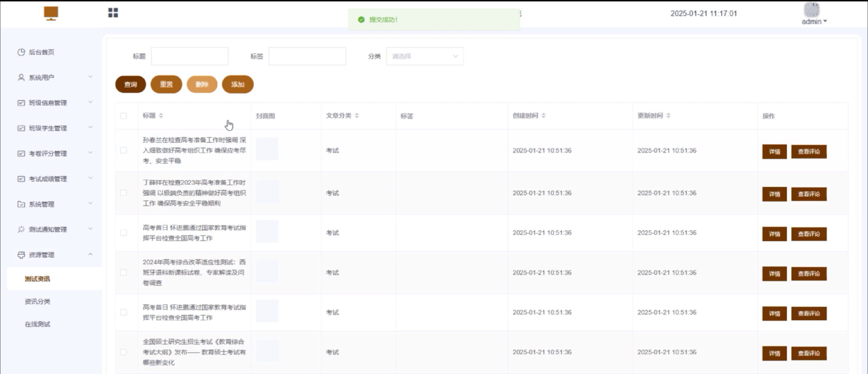This screenshot has width=868, height=374.
Task: Toggle the select-all checkbox in table header
Action: tap(123, 116)
